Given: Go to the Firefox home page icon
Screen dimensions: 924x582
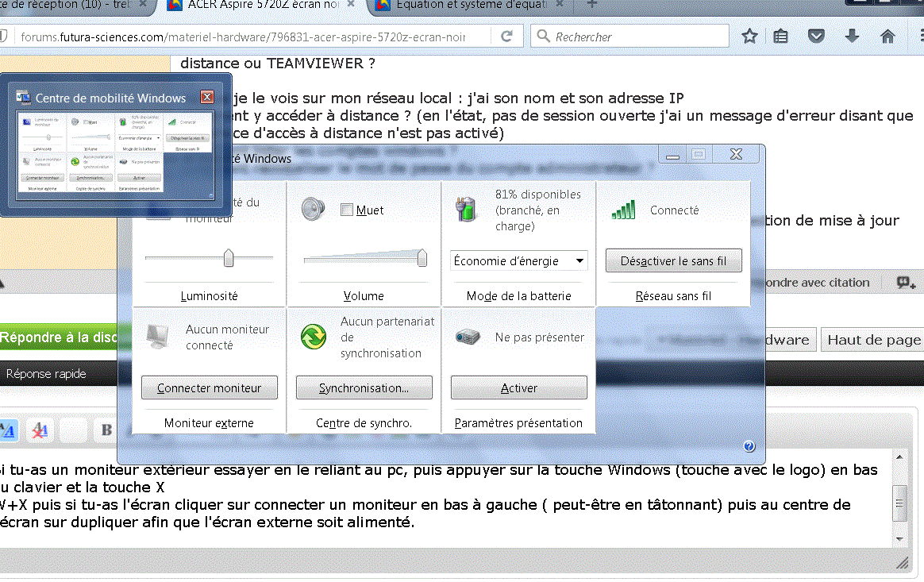Looking at the screenshot, I should (x=887, y=37).
